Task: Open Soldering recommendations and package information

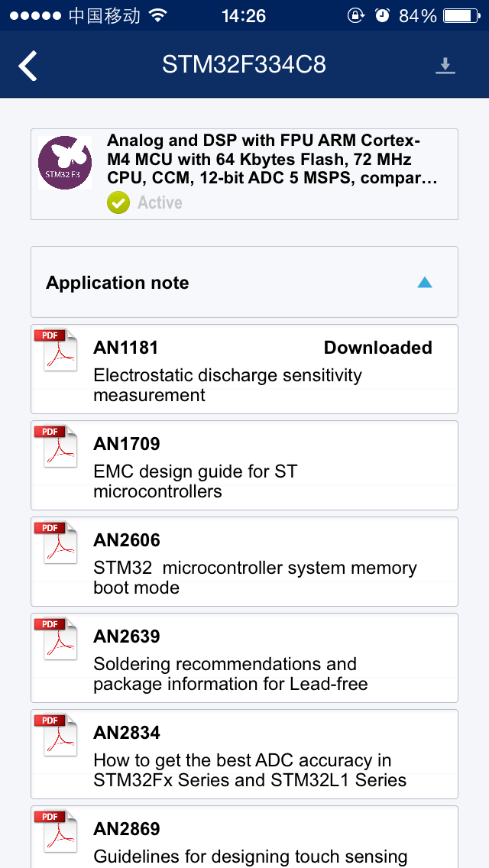Action: [x=231, y=674]
